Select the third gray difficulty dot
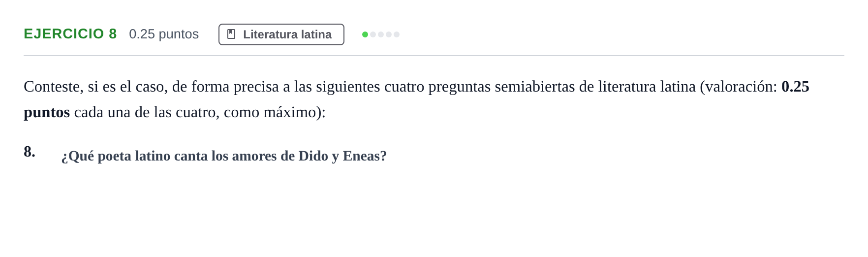Screen dimensions: 868x257 [381, 34]
